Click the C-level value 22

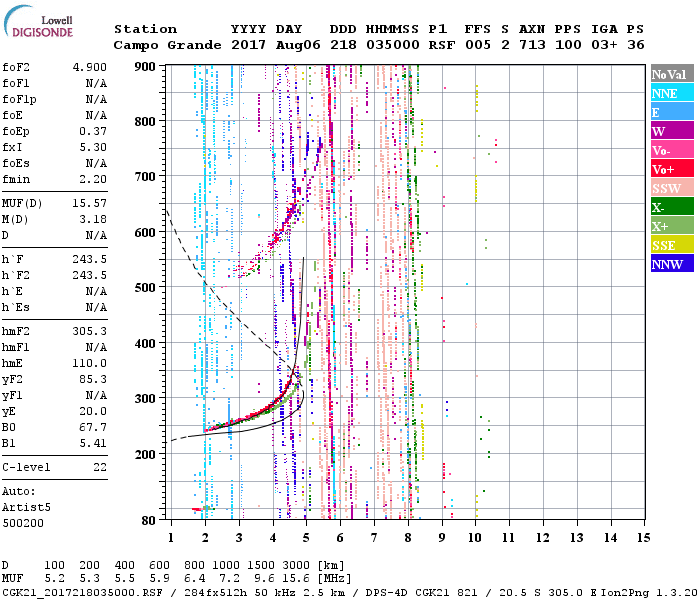100,467
